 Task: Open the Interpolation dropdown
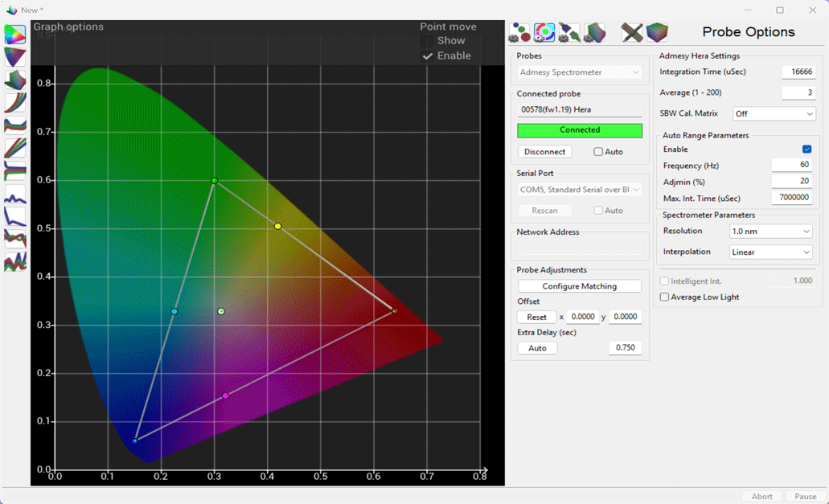coord(770,252)
